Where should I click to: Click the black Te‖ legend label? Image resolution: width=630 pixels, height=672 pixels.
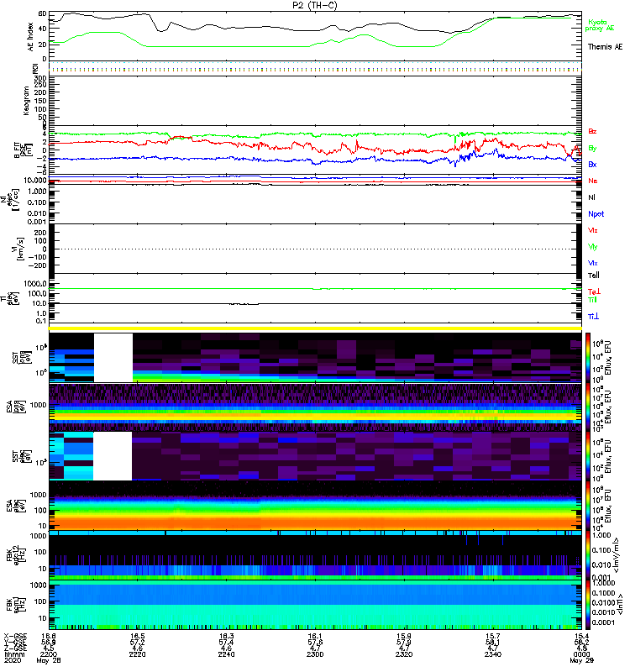tap(594, 276)
